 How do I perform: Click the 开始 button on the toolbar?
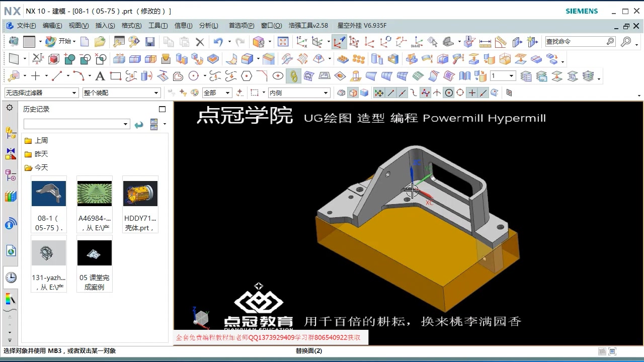point(64,42)
